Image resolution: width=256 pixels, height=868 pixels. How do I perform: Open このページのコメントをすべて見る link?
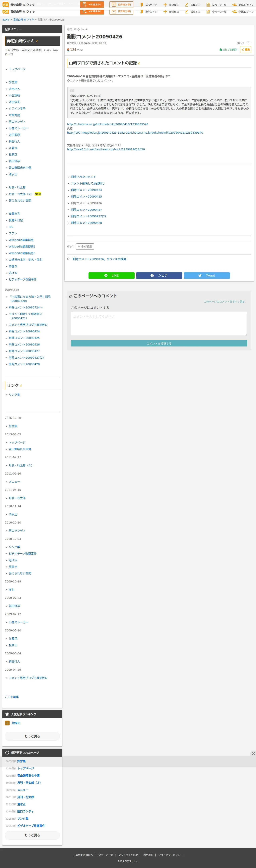[224, 301]
